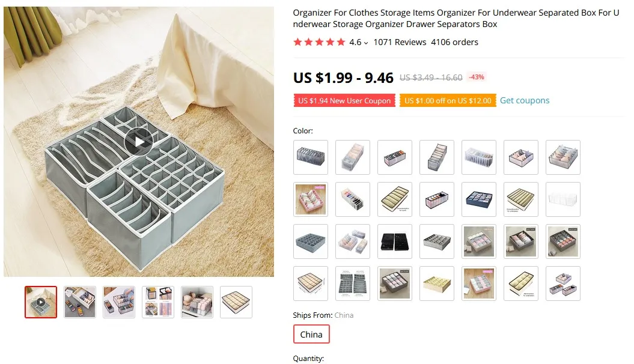Select the navy blue organizer color option
The width and height of the screenshot is (634, 364).
pyautogui.click(x=479, y=199)
